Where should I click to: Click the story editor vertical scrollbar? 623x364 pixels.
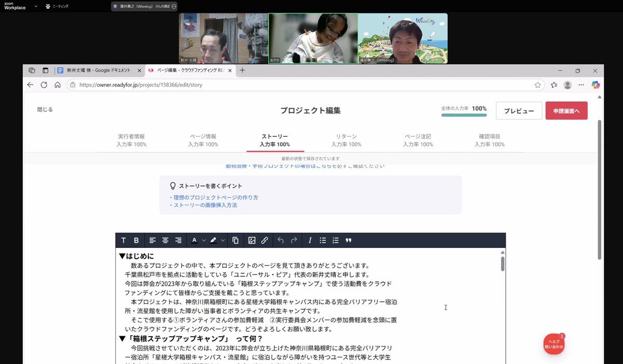point(503,263)
